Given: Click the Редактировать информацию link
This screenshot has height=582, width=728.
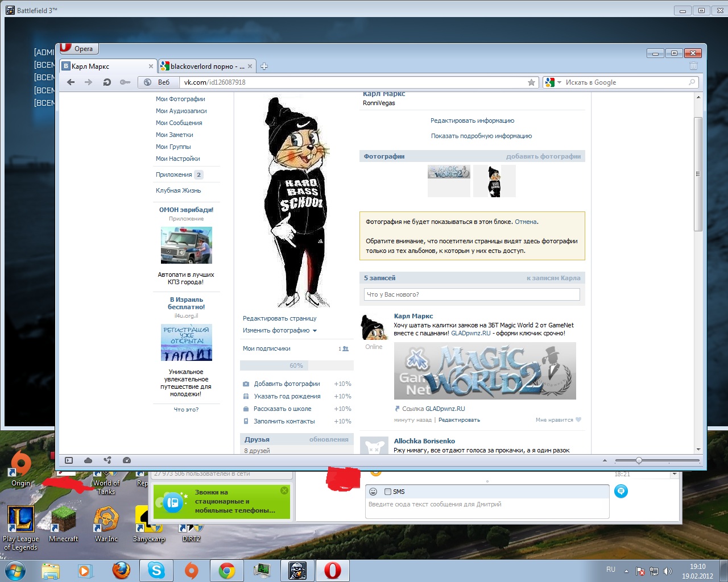Looking at the screenshot, I should click(472, 120).
